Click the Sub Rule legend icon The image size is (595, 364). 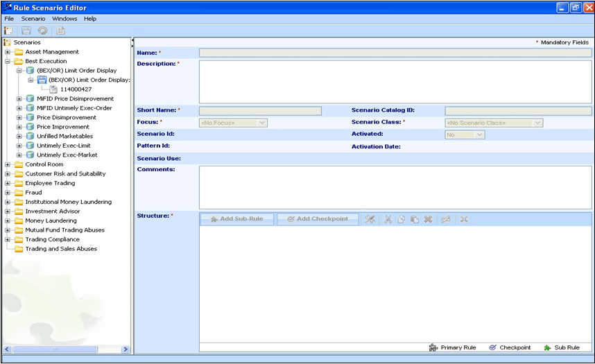[x=547, y=347]
